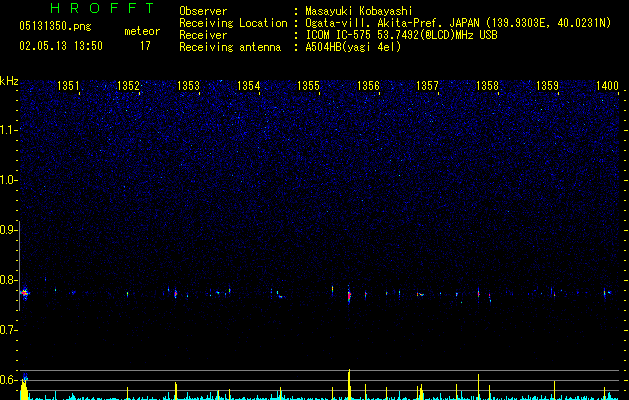This screenshot has width=629, height=400.
Task: Click the 1355 time axis marker
Action: (x=308, y=86)
